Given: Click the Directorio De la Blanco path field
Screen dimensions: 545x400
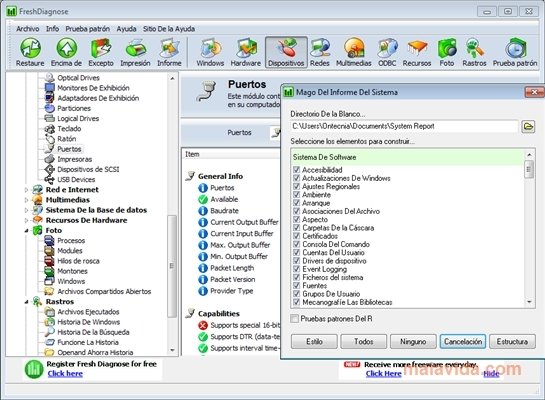Looking at the screenshot, I should point(404,126).
